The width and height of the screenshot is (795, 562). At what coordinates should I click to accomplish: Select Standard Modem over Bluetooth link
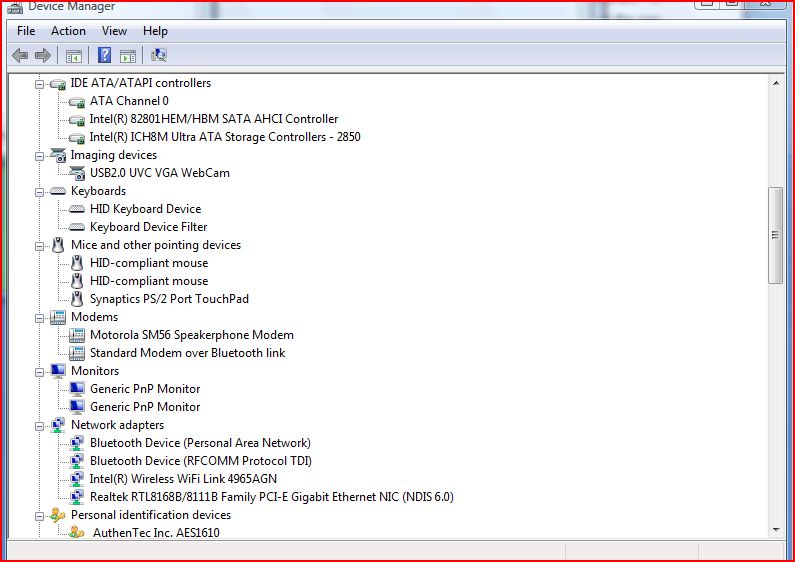tap(187, 353)
